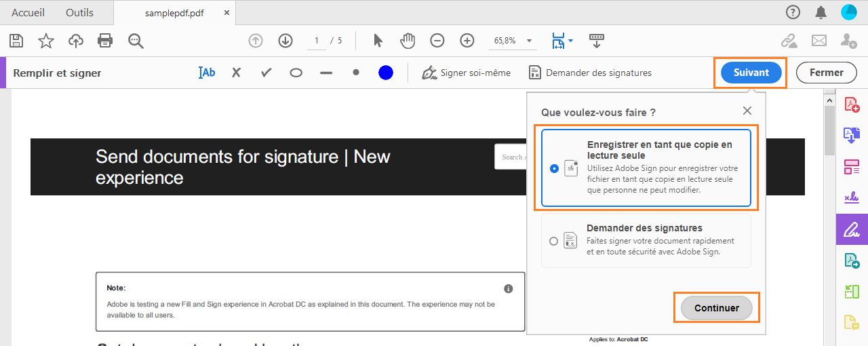
Task: Open yellow comment note sidebar icon
Action: coord(852,322)
